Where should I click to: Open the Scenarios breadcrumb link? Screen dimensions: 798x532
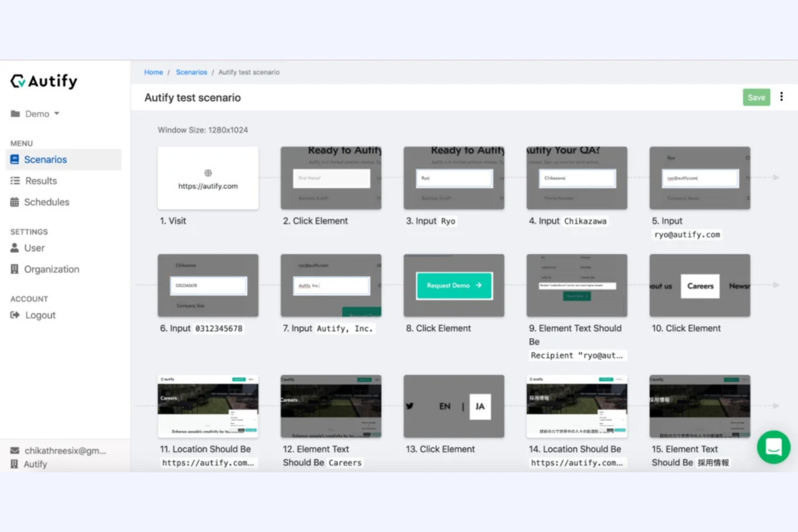point(191,72)
